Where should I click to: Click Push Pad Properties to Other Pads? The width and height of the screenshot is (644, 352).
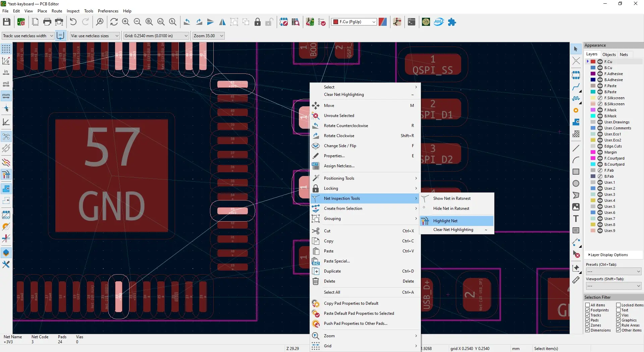(x=366, y=324)
